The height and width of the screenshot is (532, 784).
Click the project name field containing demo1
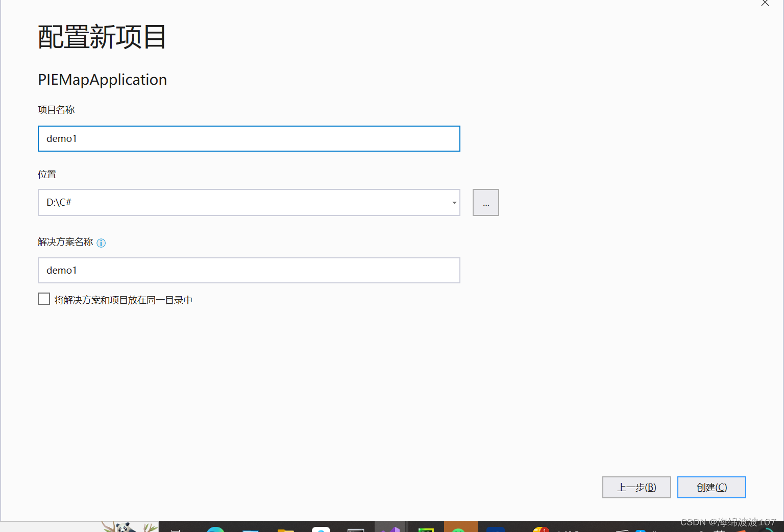(249, 139)
